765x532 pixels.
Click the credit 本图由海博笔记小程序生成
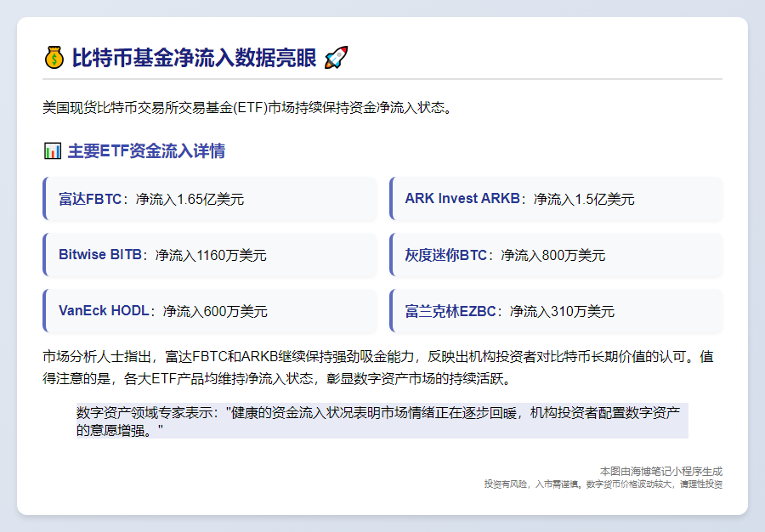coord(661,472)
